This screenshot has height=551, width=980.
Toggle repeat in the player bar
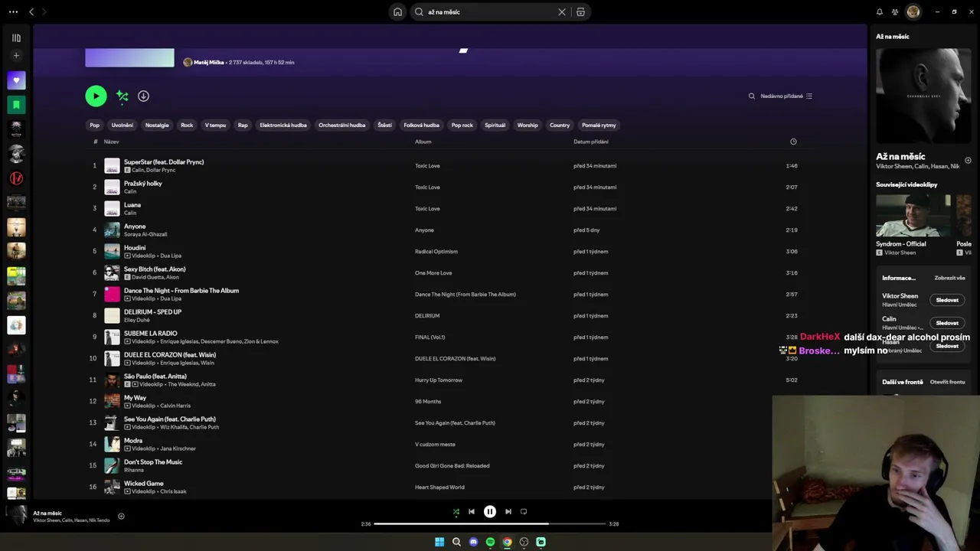524,512
